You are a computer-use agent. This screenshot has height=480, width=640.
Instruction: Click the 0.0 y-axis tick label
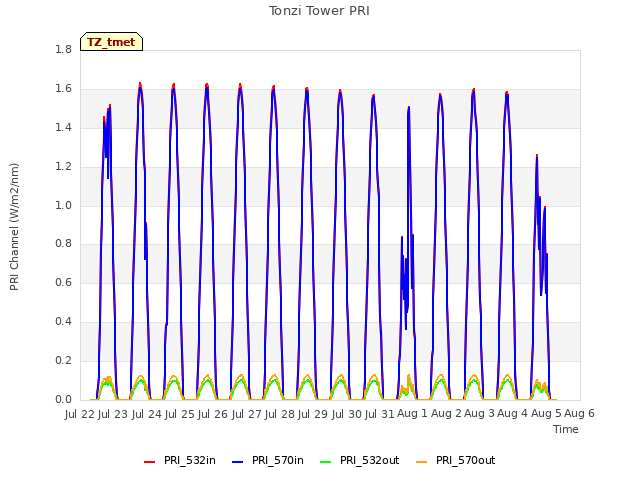coord(63,400)
